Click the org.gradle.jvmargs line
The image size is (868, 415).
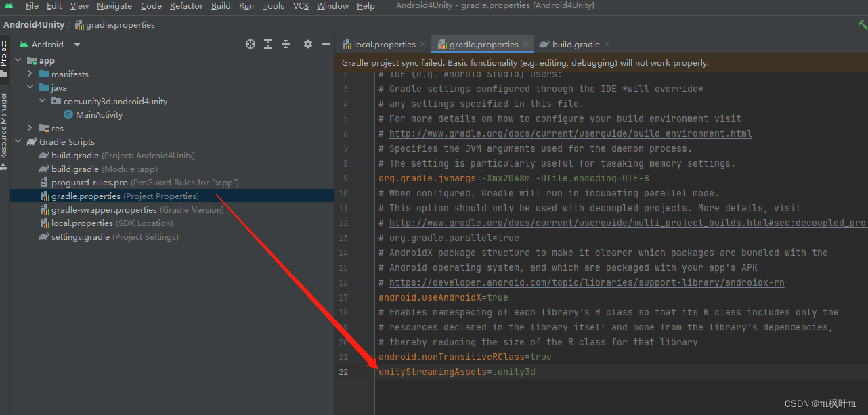click(514, 178)
